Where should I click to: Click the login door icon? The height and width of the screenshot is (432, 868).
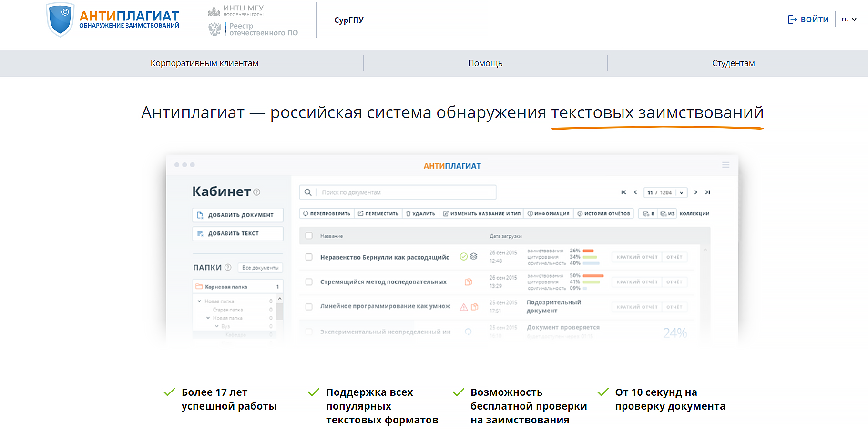pos(792,20)
